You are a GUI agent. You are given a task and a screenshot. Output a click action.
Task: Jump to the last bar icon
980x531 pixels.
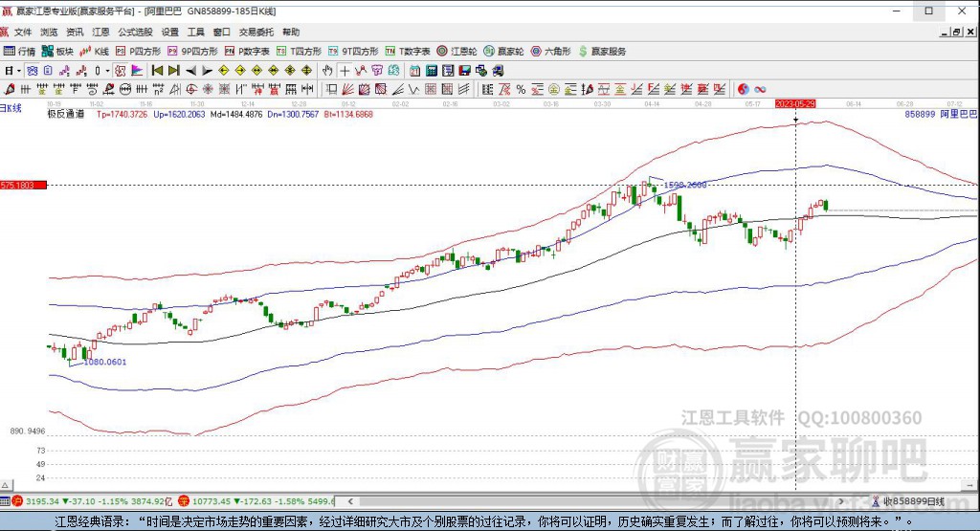[x=174, y=71]
